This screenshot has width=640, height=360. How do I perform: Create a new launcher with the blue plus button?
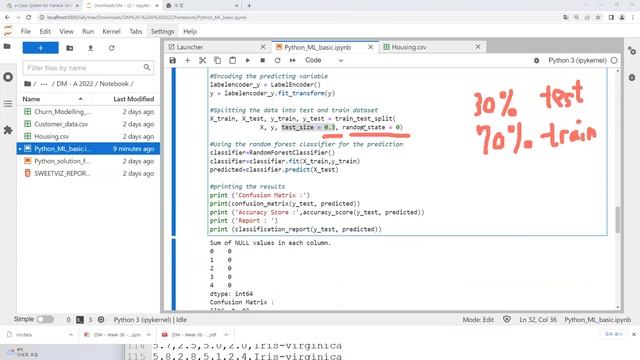[x=40, y=48]
